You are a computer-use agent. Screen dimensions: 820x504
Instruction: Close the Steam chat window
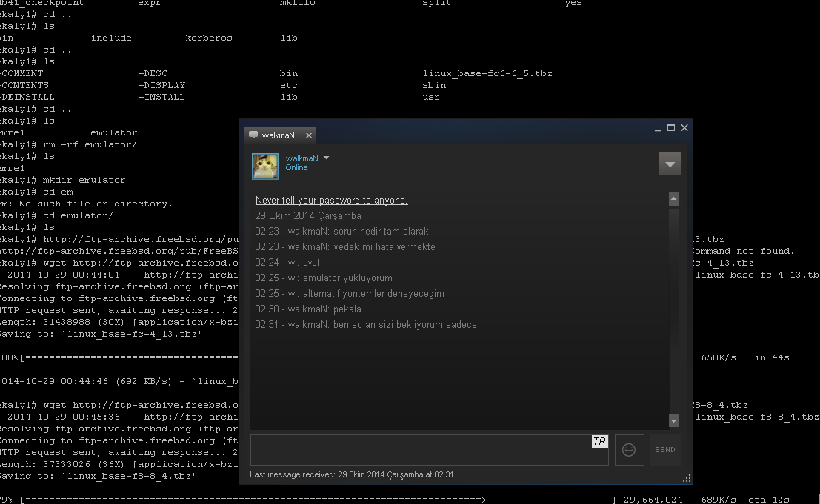[684, 128]
